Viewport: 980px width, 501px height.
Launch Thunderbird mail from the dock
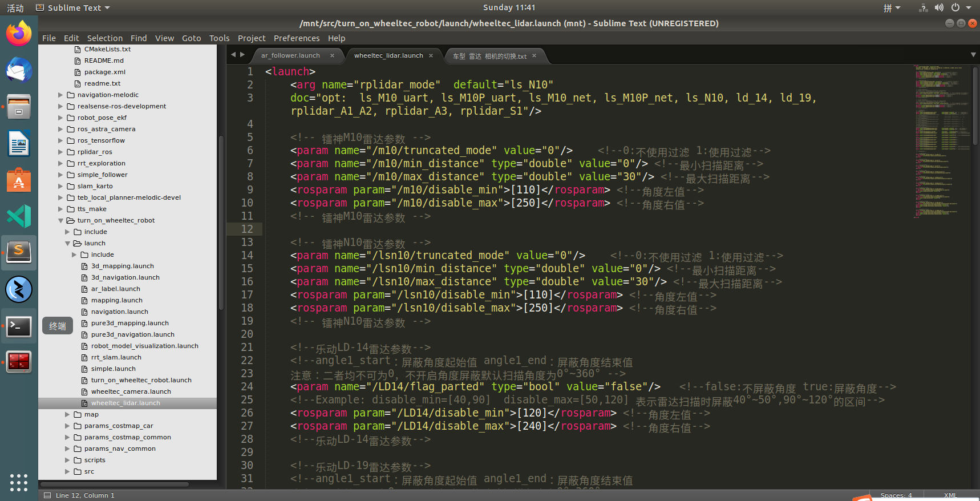[19, 70]
